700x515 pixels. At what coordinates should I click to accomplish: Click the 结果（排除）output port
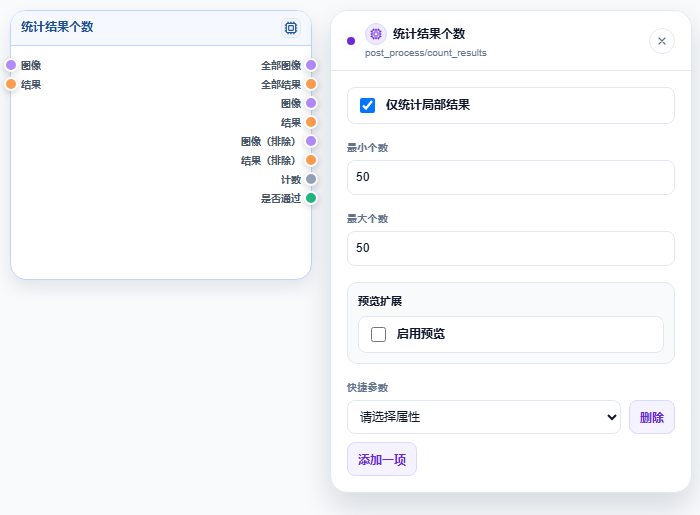[311, 160]
